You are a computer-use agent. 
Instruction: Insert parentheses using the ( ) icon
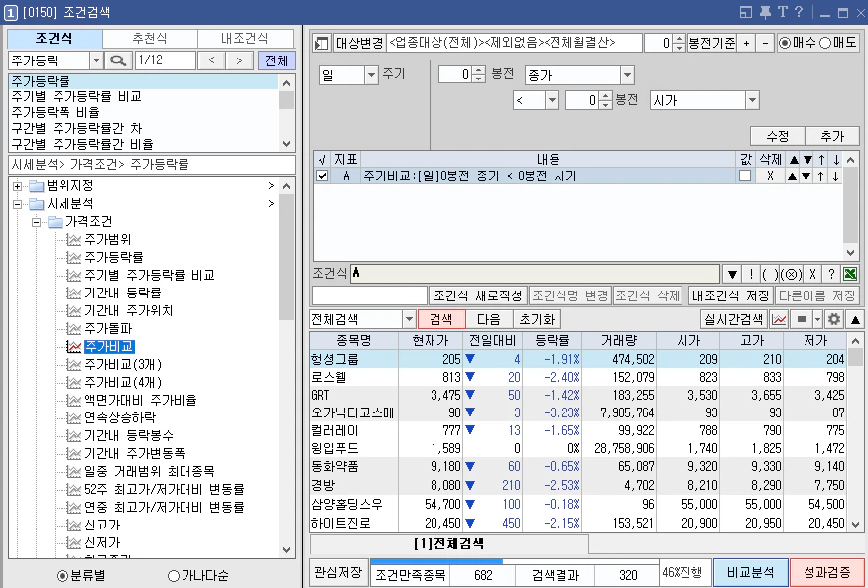coord(770,274)
